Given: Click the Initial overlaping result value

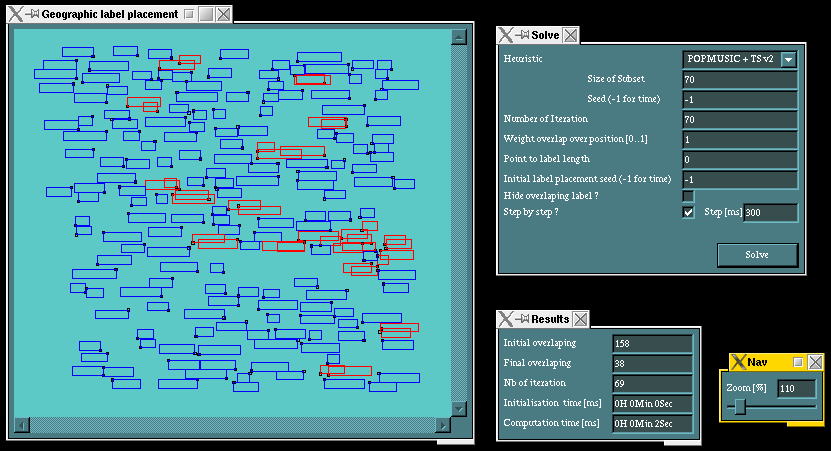Looking at the screenshot, I should click(652, 343).
